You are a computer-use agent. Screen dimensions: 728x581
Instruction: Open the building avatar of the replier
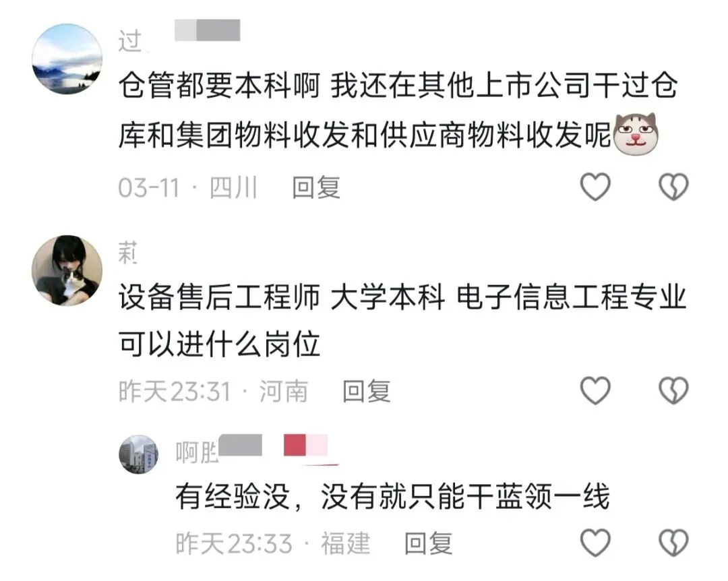(x=138, y=454)
